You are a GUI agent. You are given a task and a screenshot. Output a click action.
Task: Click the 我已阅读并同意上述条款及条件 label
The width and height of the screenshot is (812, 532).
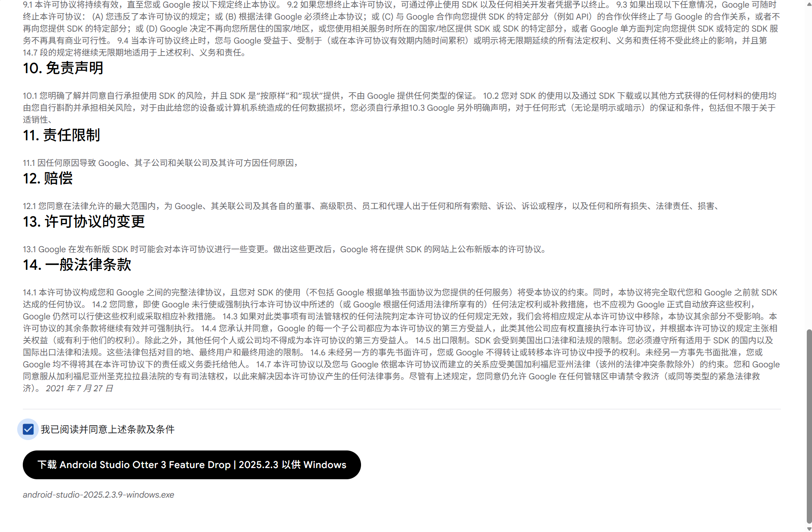(x=107, y=429)
